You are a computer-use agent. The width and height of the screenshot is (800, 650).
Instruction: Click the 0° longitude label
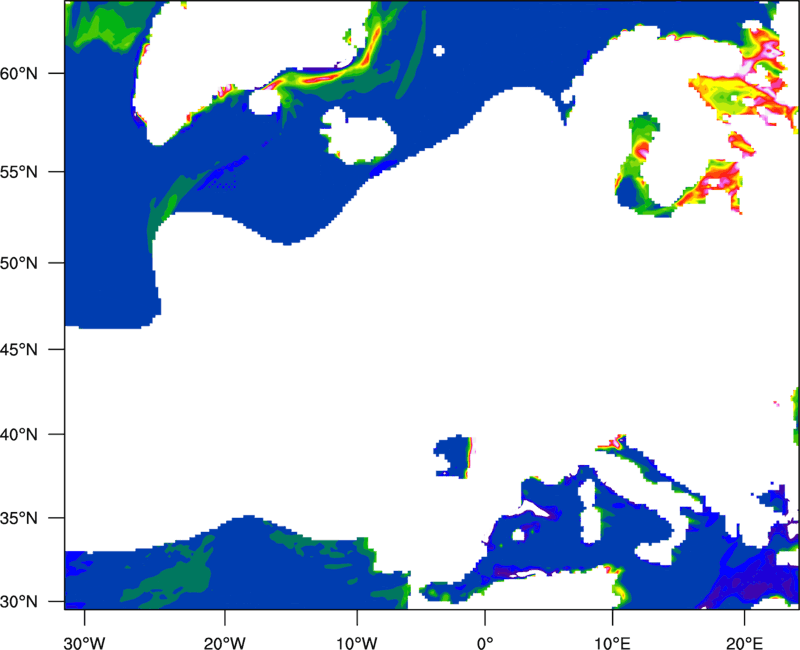click(x=485, y=643)
